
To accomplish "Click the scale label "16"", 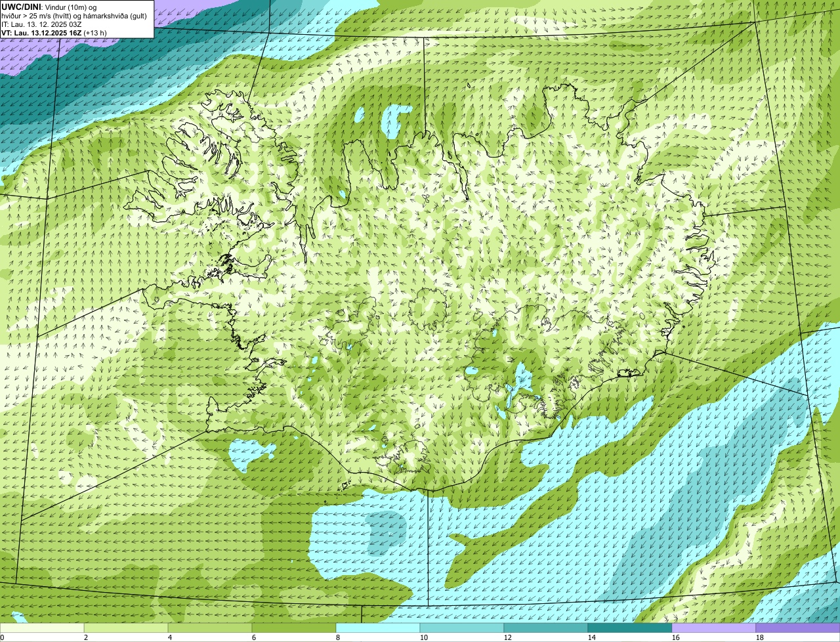I will (x=675, y=637).
